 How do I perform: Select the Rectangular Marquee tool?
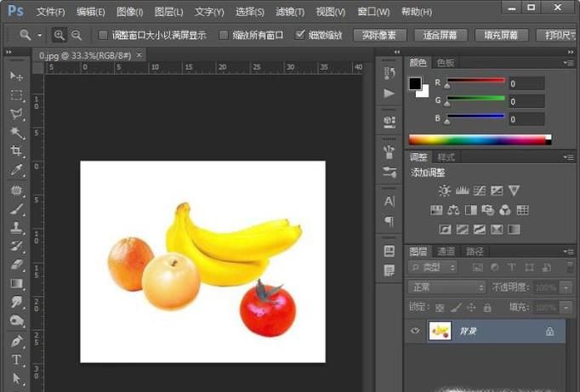(x=16, y=95)
